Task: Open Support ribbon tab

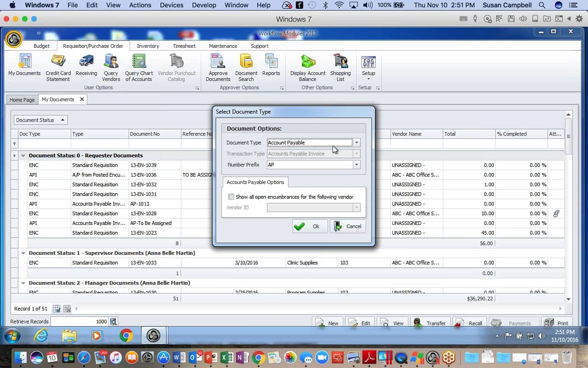Action: [260, 46]
